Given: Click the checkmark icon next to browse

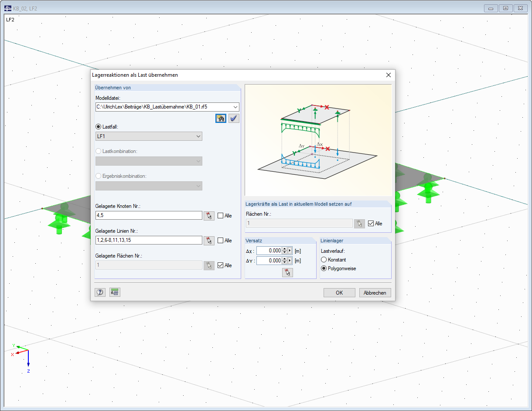Looking at the screenshot, I should pos(234,118).
